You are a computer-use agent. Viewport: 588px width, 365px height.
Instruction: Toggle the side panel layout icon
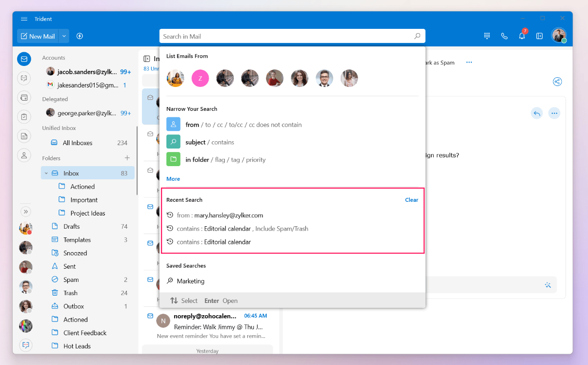(540, 36)
